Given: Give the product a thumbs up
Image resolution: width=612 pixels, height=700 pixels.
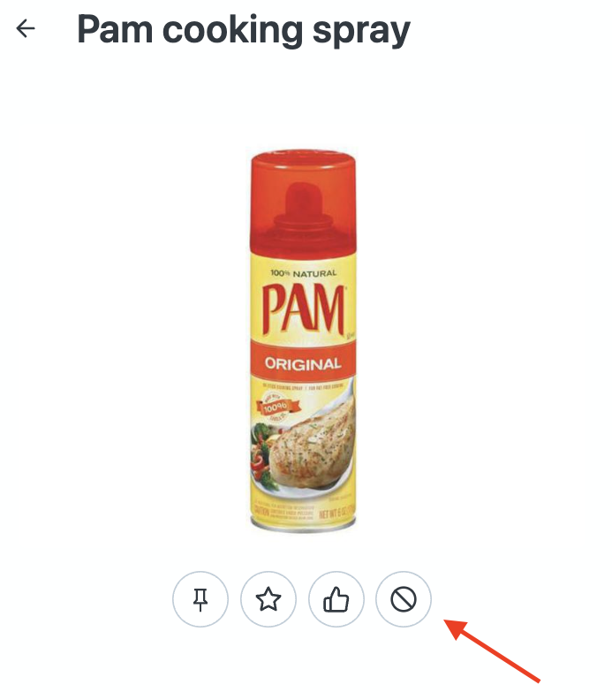Looking at the screenshot, I should click(x=336, y=599).
